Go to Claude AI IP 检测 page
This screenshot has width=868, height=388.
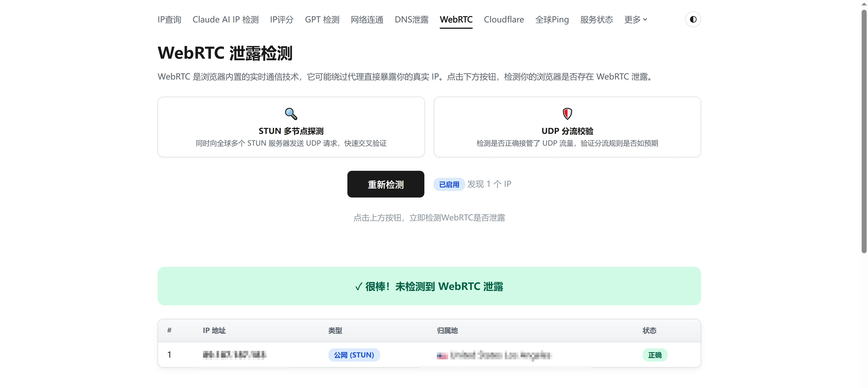pos(225,19)
